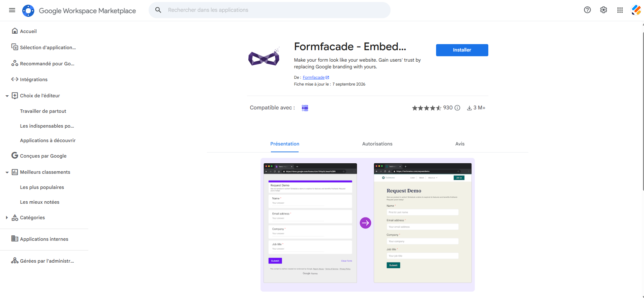Click the Intégrations code icon
The image size is (644, 298).
click(15, 79)
